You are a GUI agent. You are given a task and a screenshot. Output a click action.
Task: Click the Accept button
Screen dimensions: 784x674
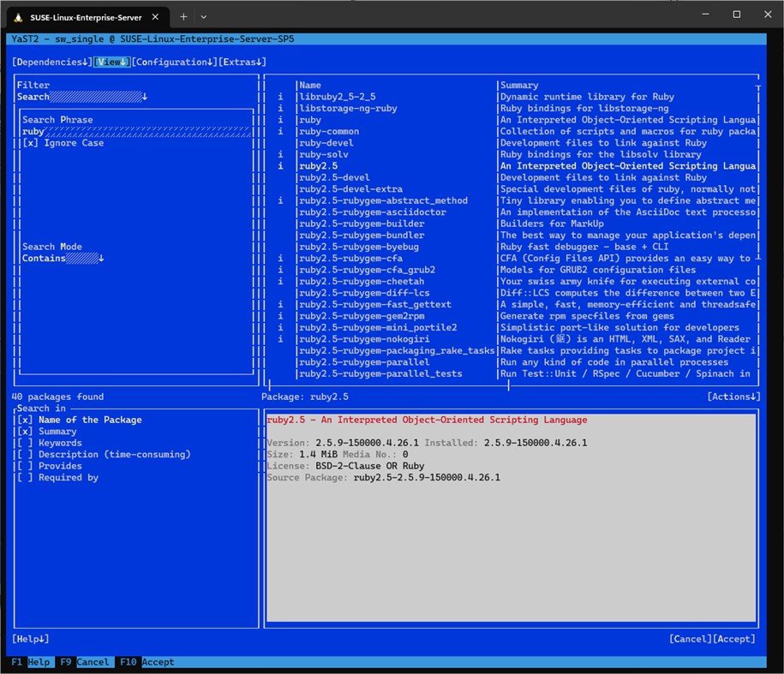pos(734,639)
